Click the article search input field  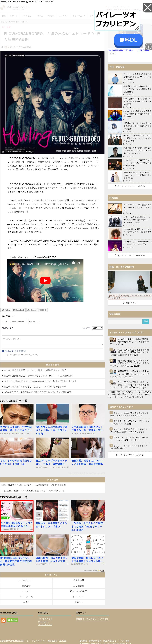point(125,321)
